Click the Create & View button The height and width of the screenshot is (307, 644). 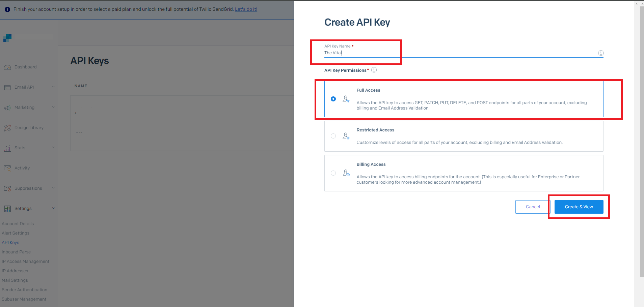click(x=579, y=207)
